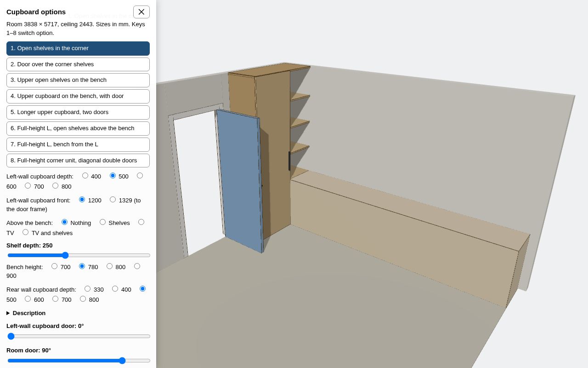The height and width of the screenshot is (368, 588).
Task: Set left-wall cupboard front to 1200
Action: pos(82,200)
